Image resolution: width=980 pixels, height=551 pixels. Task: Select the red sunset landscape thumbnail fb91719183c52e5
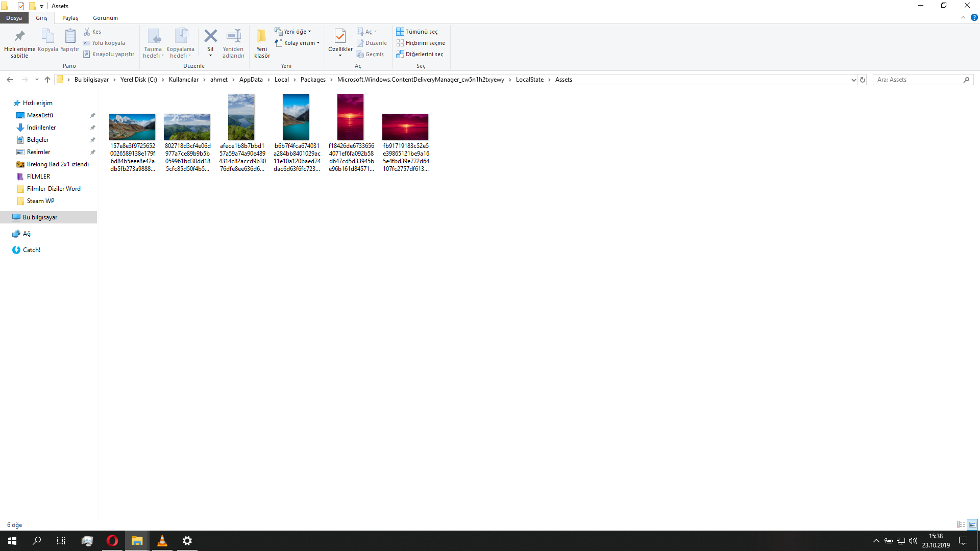tap(405, 127)
